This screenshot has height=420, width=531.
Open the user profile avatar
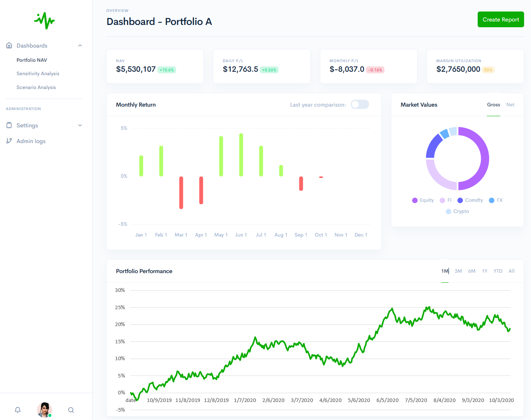[x=45, y=410]
